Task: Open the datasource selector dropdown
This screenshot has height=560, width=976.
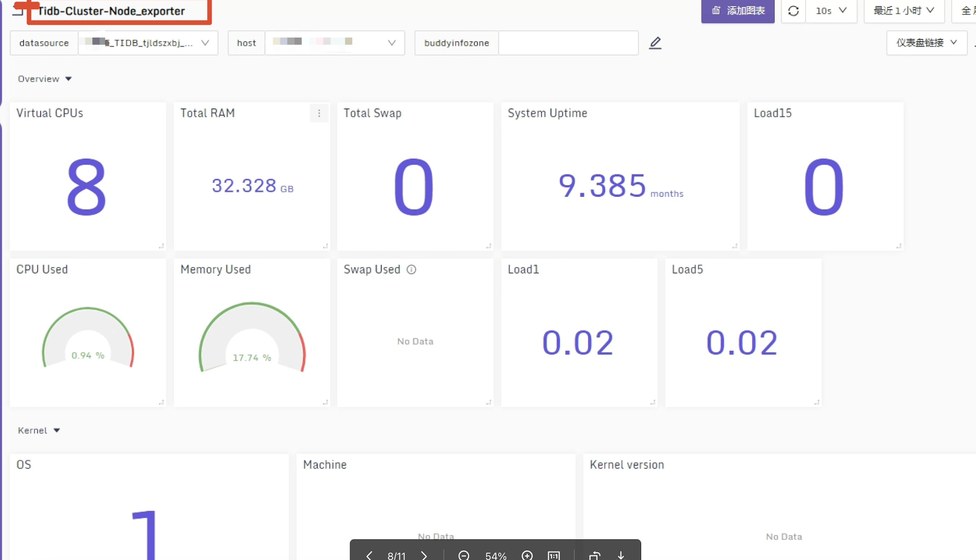Action: 148,43
